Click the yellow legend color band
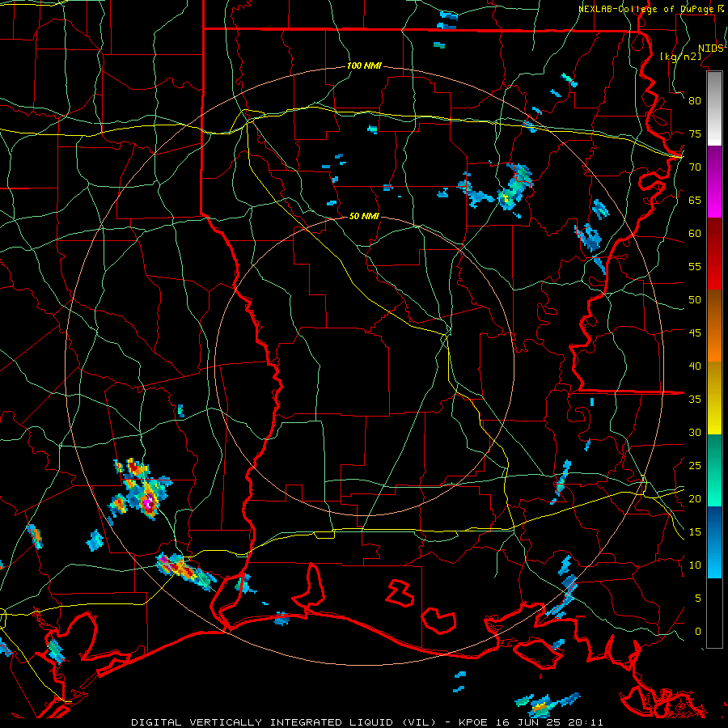Image resolution: width=728 pixels, height=728 pixels. click(x=714, y=398)
